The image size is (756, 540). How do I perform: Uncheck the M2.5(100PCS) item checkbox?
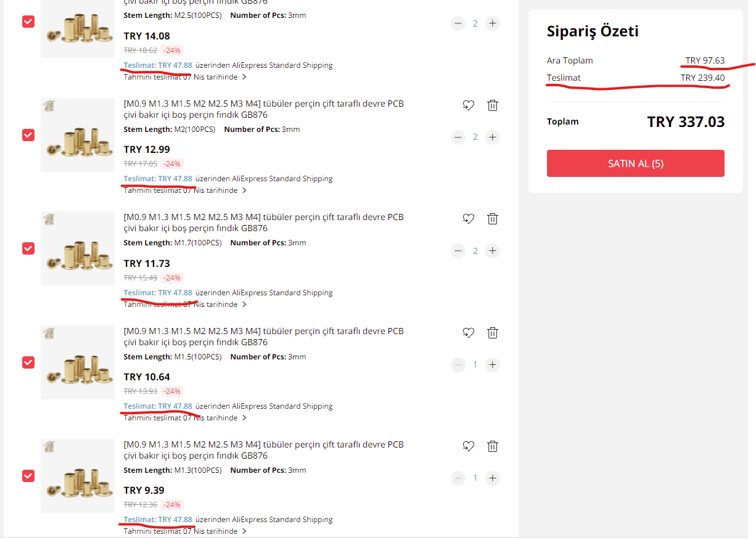[28, 22]
